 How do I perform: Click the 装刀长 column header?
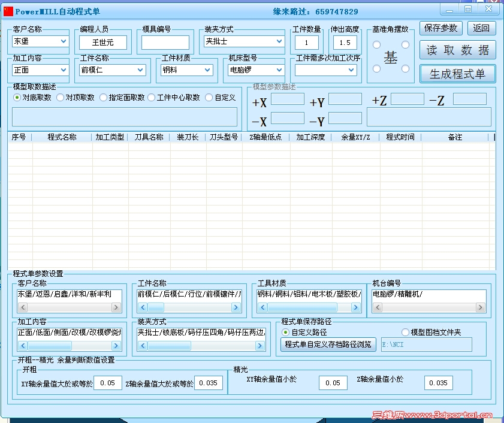(x=188, y=137)
